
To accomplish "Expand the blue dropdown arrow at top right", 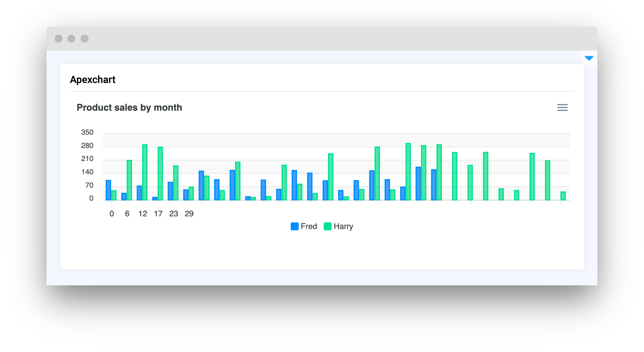I will tap(589, 58).
